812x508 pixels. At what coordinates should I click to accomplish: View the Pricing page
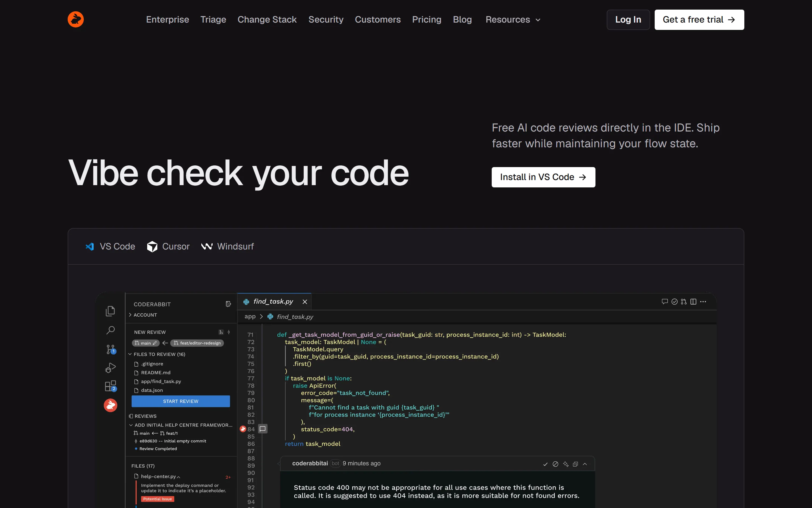click(x=427, y=19)
